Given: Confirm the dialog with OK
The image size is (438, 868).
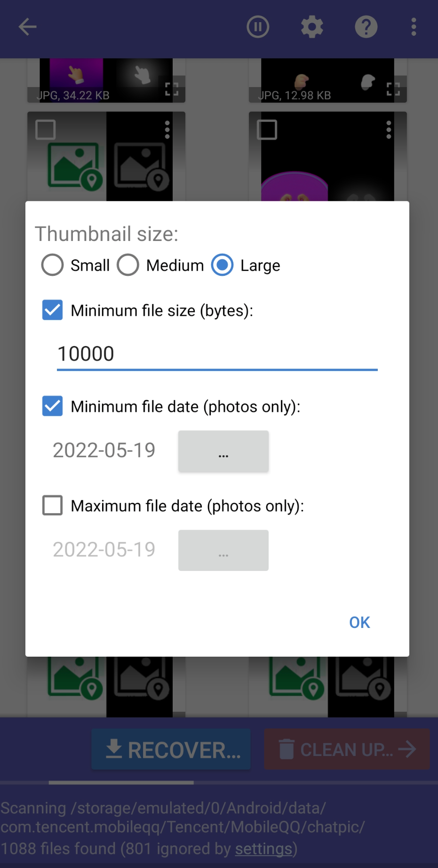Looking at the screenshot, I should pyautogui.click(x=359, y=622).
